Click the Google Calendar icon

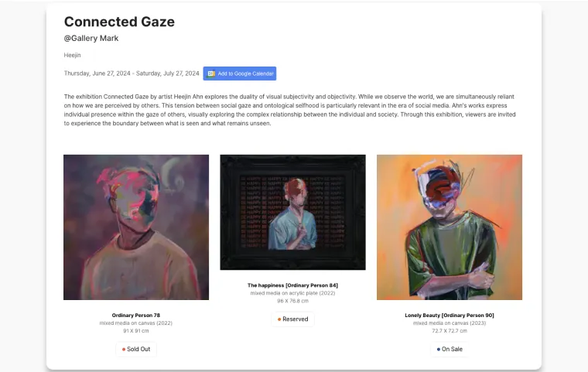pyautogui.click(x=211, y=73)
